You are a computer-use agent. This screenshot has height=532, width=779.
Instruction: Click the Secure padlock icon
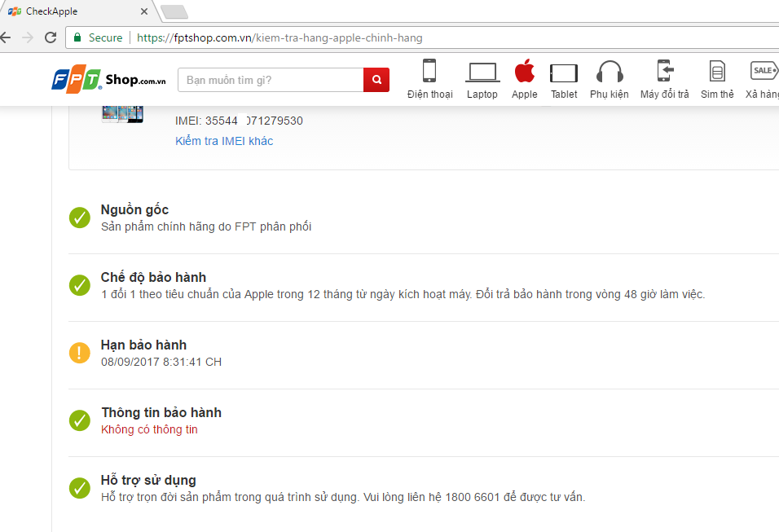tap(77, 37)
